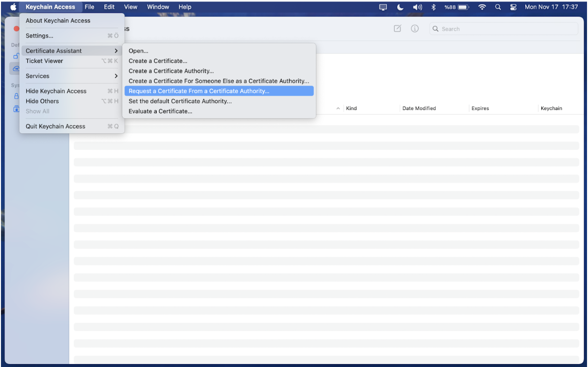Select Create a Certificate…
588x367 pixels.
219,61
